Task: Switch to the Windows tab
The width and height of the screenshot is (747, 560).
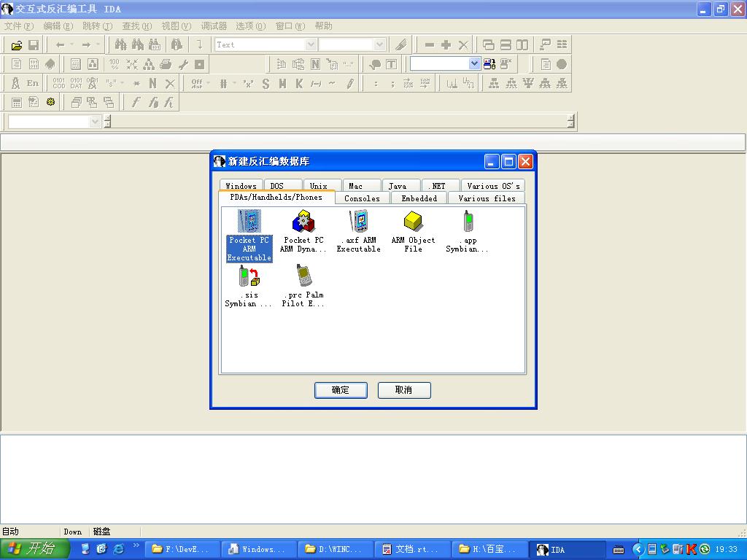Action: (241, 186)
